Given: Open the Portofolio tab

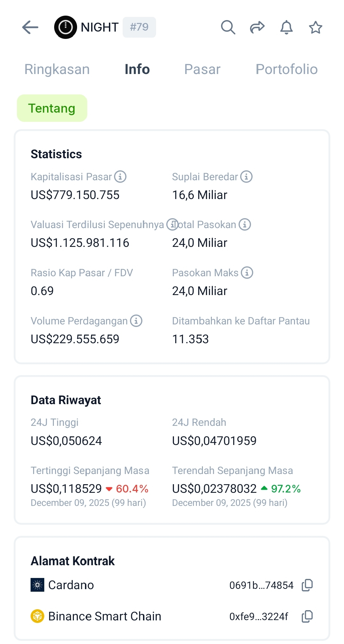Looking at the screenshot, I should point(287,69).
